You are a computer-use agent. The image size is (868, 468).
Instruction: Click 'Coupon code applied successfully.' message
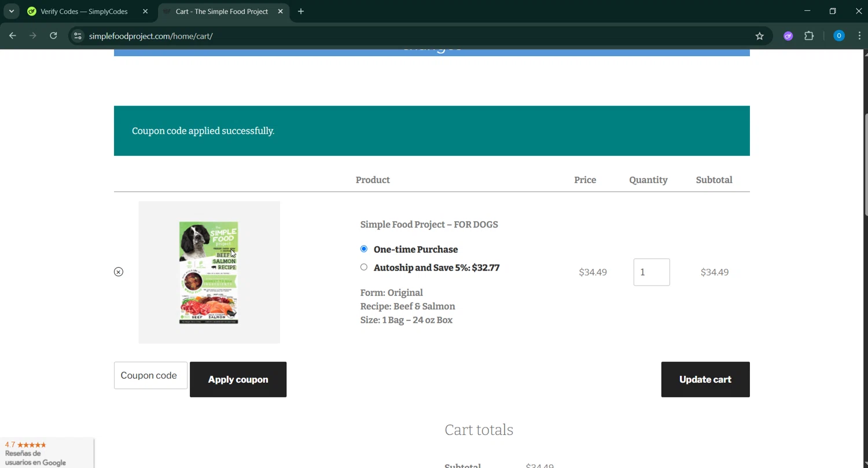tap(203, 131)
